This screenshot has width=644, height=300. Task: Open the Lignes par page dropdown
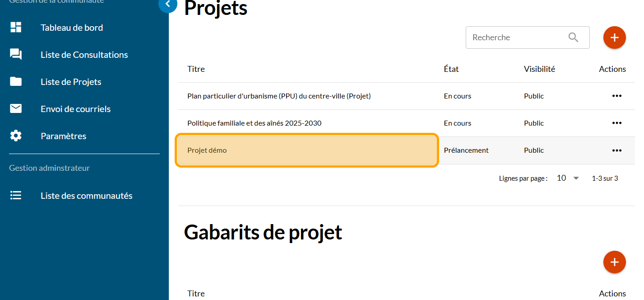pyautogui.click(x=568, y=178)
